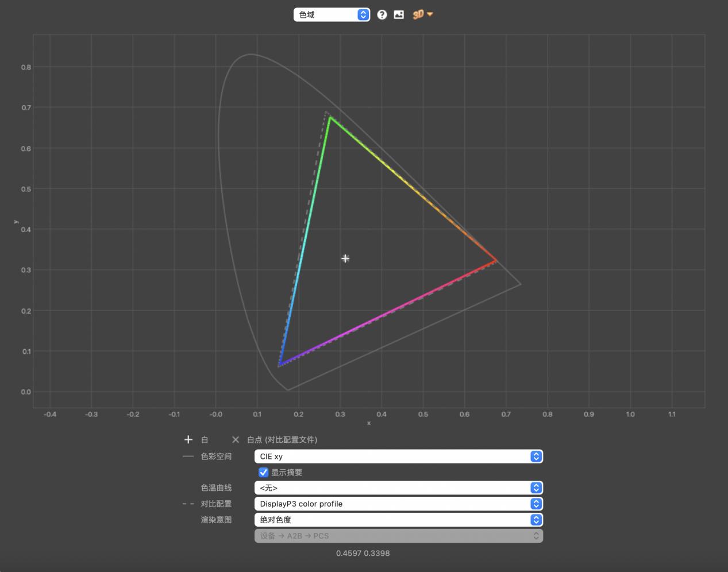Uncheck the 显示摘要 checkbox
Screen dimensions: 728x572
click(x=264, y=473)
